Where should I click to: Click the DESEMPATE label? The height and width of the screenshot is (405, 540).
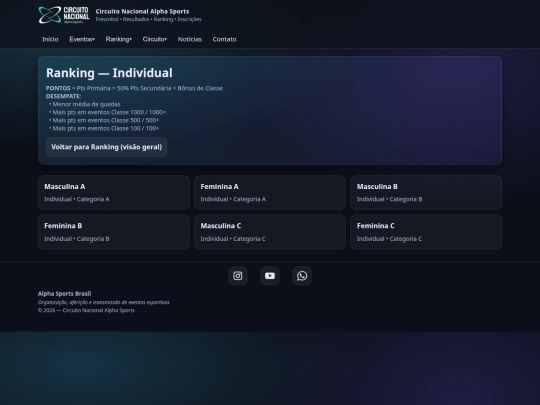click(63, 96)
